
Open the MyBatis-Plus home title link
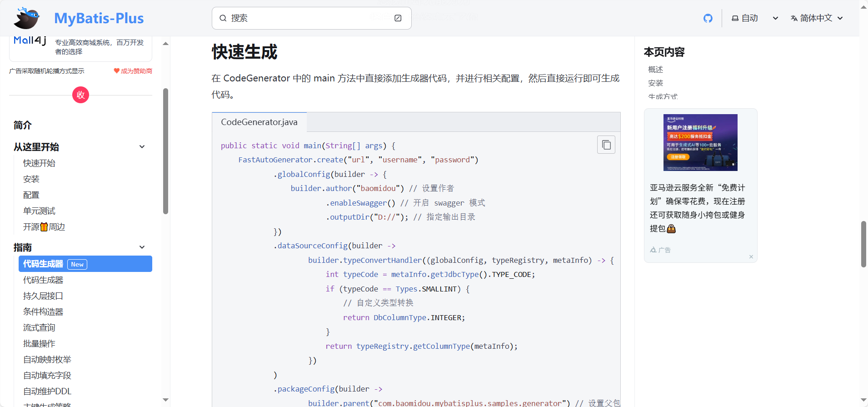[x=99, y=18]
